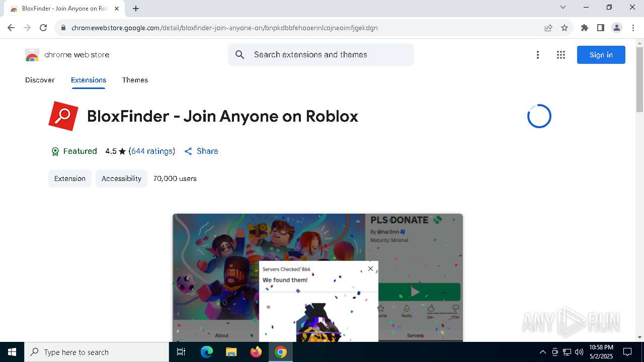Open Chrome's three-dot menu
The width and height of the screenshot is (644, 362).
(x=632, y=28)
